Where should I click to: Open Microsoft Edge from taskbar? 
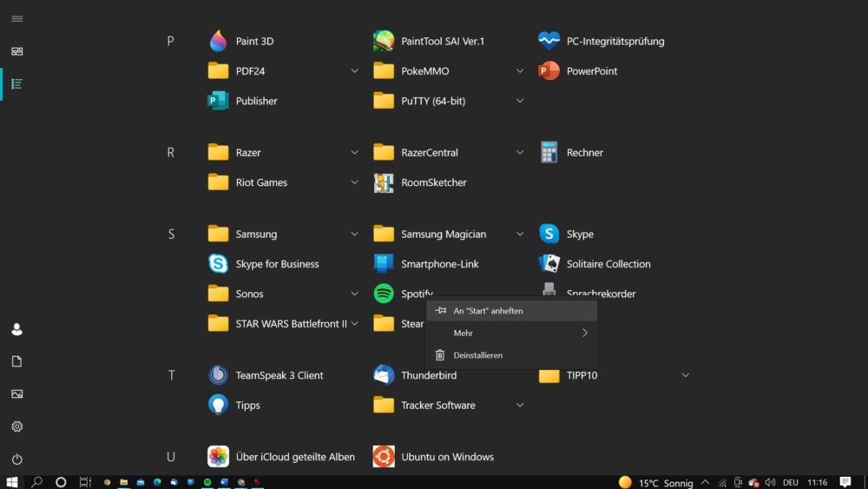tap(157, 482)
